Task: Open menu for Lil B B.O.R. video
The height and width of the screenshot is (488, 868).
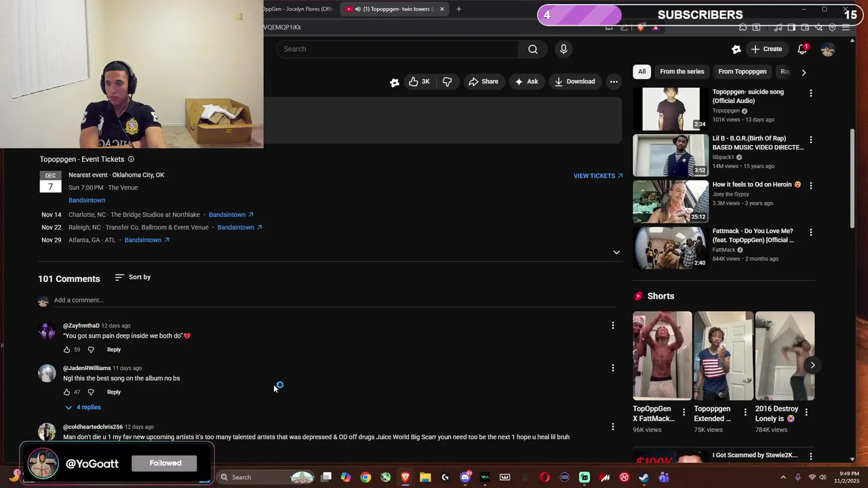Action: click(x=810, y=140)
